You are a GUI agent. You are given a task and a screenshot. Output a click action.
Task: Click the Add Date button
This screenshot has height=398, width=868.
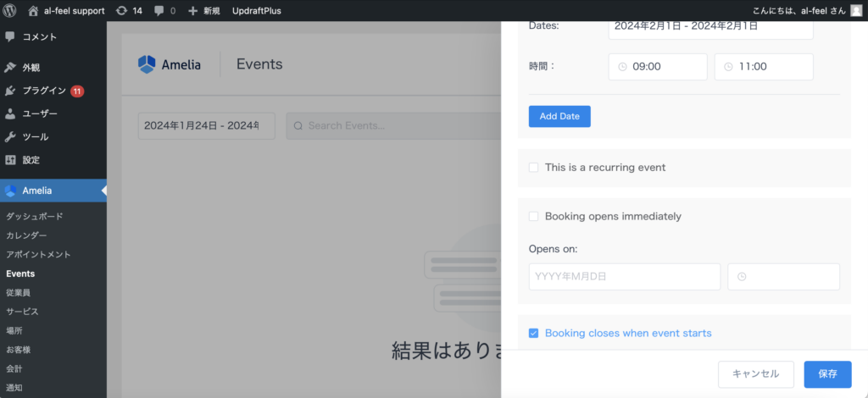[559, 116]
